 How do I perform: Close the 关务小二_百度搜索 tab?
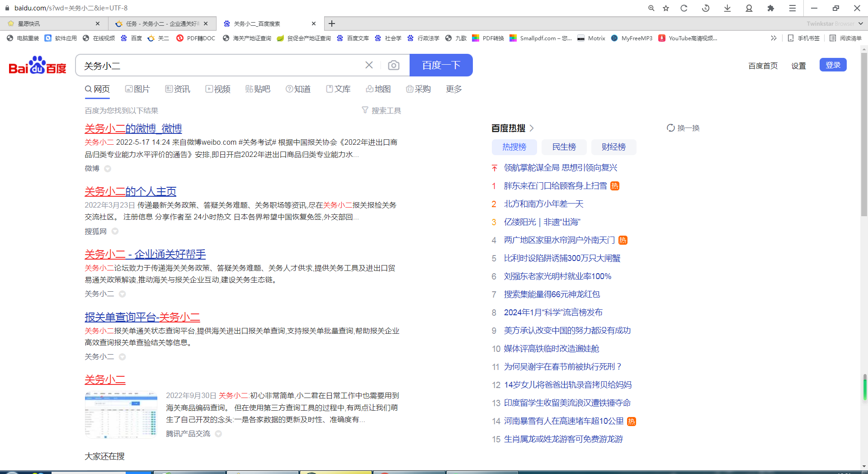point(314,24)
